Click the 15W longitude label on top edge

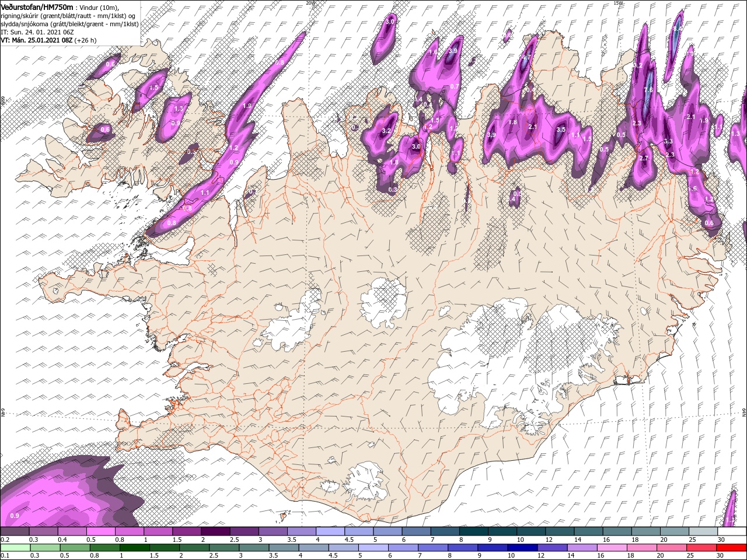tap(618, 2)
